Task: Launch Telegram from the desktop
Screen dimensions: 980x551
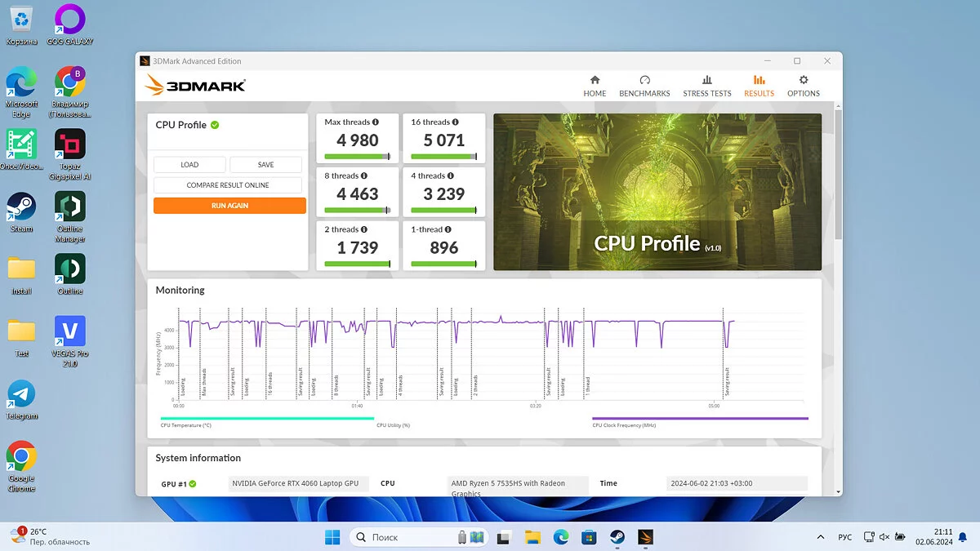Action: (21, 399)
